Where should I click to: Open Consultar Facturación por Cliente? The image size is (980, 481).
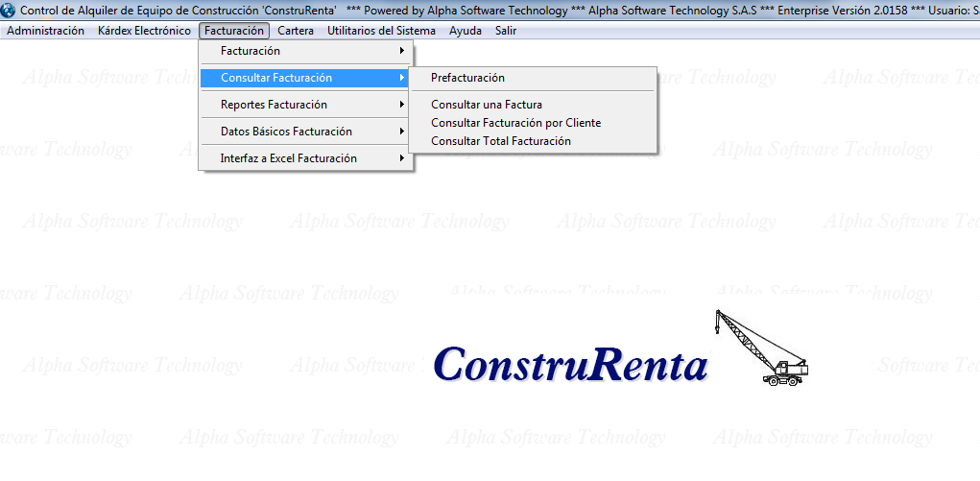click(515, 123)
